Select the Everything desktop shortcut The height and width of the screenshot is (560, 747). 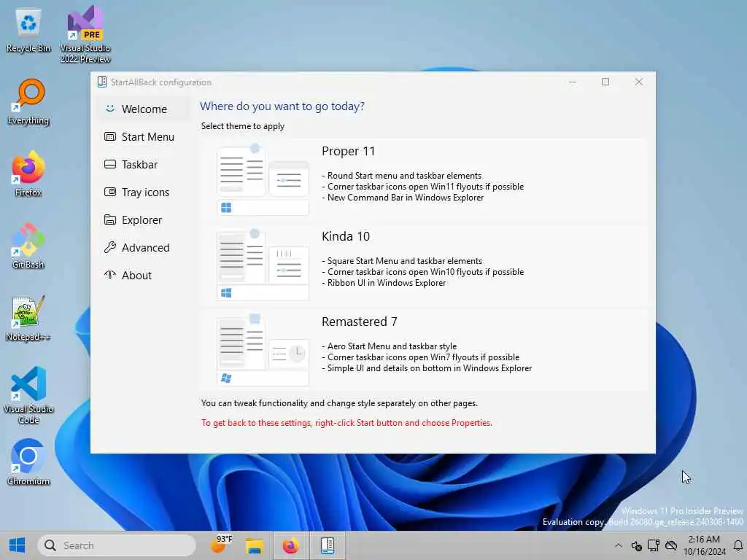pyautogui.click(x=28, y=102)
